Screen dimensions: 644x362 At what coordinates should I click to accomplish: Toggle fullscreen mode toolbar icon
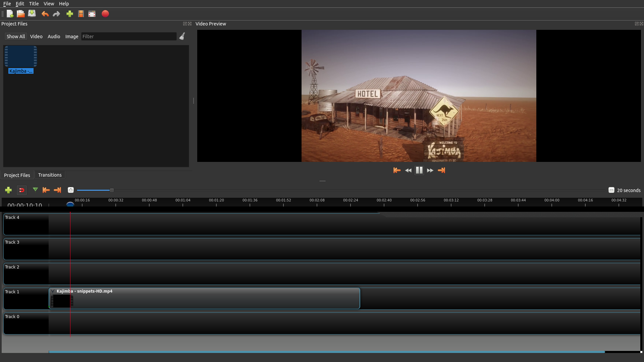[x=92, y=14]
